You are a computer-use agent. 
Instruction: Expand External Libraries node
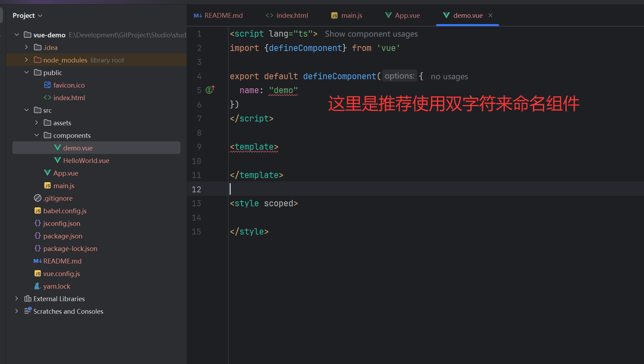click(17, 298)
